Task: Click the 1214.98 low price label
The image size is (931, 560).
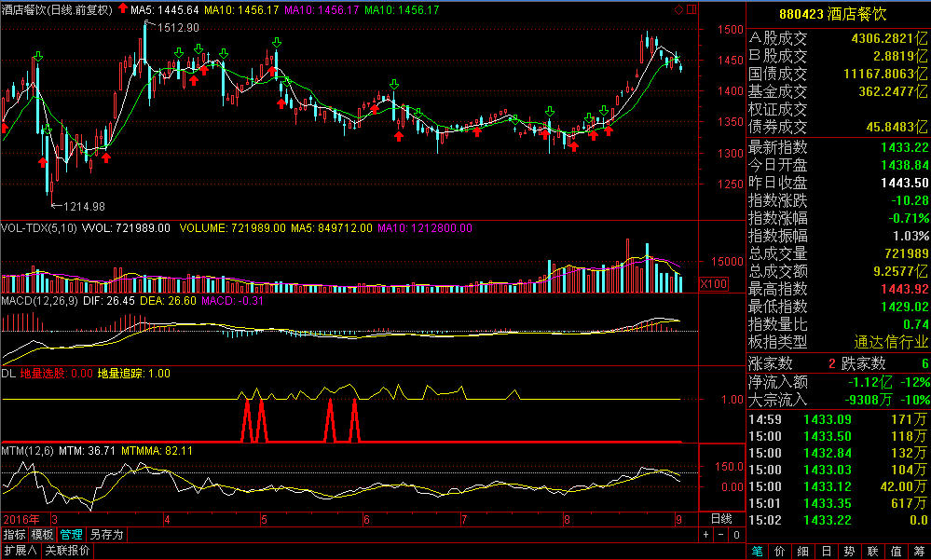Action: coord(82,206)
